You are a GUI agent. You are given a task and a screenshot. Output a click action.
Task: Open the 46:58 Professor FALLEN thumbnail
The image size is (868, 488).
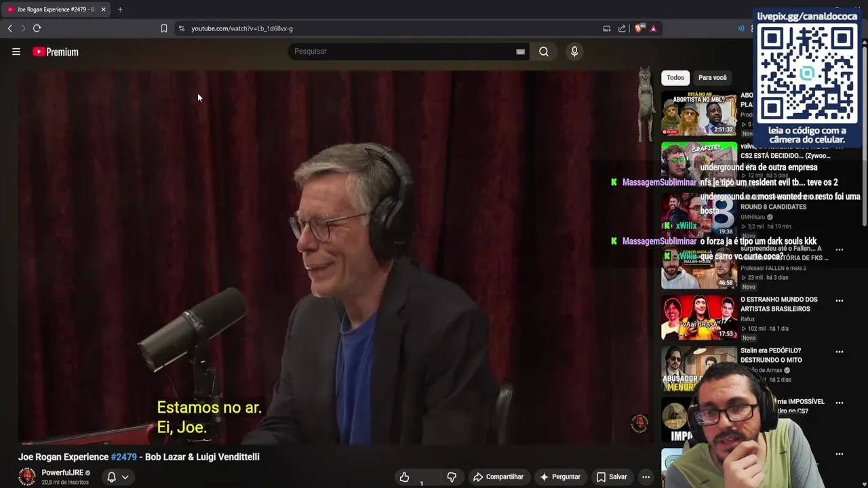pyautogui.click(x=699, y=267)
